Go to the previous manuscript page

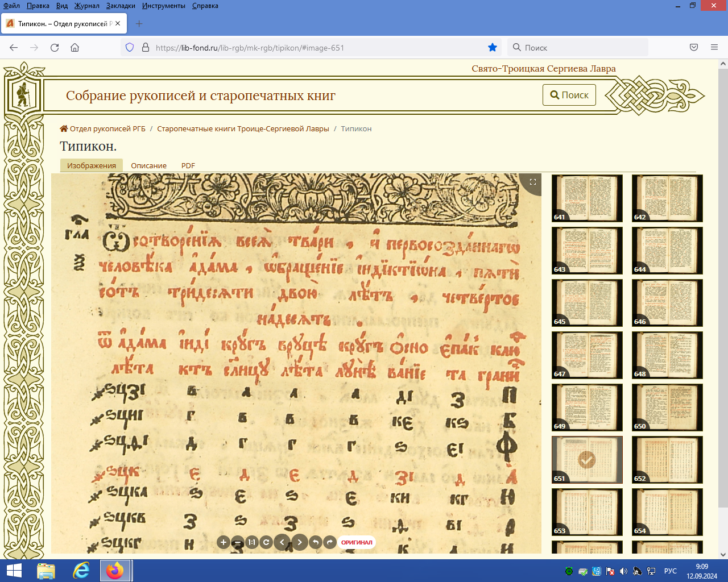pos(282,542)
